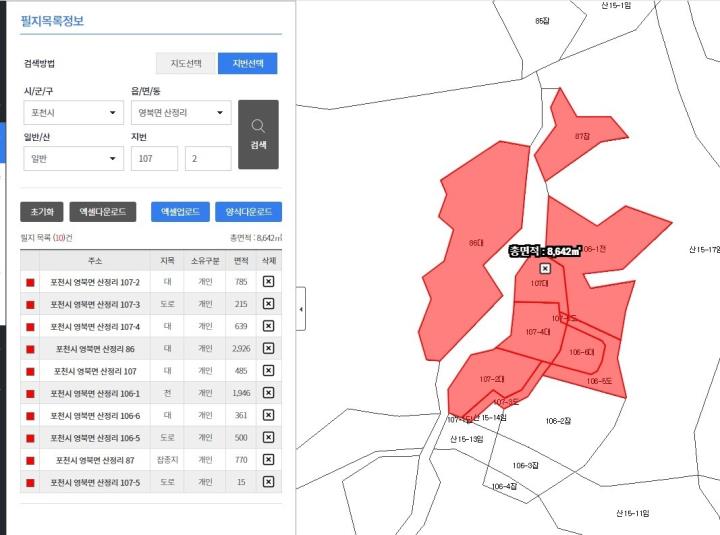Image resolution: width=720 pixels, height=535 pixels.
Task: Close the total area label on map
Action: point(545,269)
